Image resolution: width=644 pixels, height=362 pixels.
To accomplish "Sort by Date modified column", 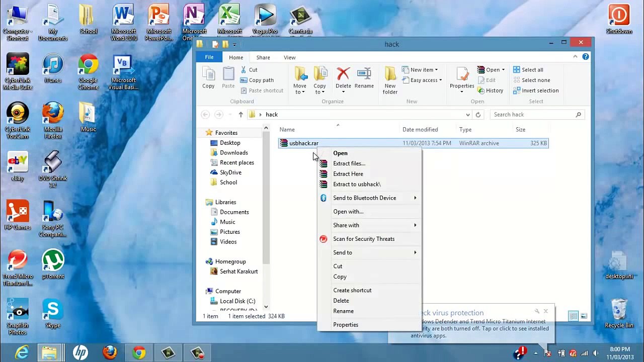I will click(420, 130).
